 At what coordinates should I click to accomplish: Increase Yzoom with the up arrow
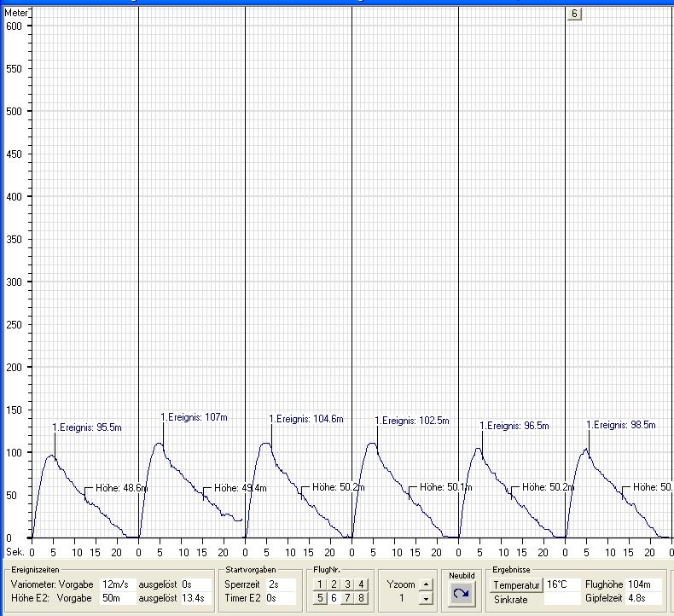tap(427, 584)
